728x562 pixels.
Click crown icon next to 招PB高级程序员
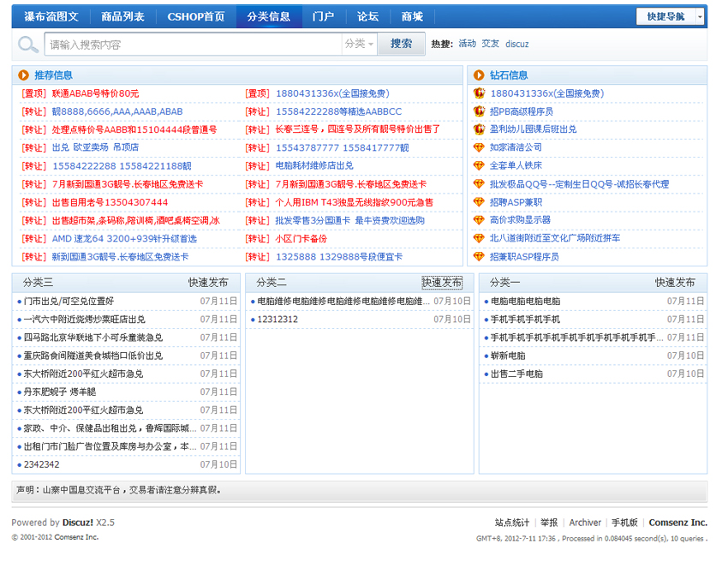point(479,111)
